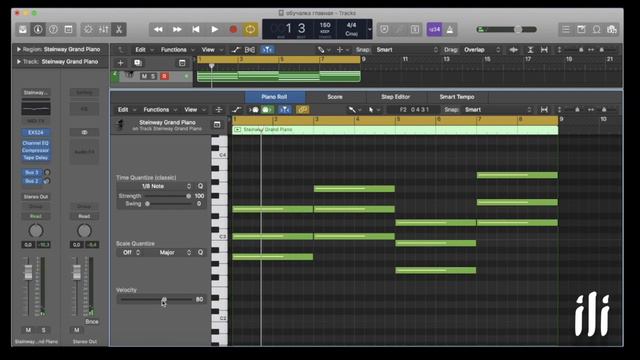Screen dimensions: 640x360
Task: Click Tracks area waveform zoom button
Action: pyautogui.click(x=513, y=50)
